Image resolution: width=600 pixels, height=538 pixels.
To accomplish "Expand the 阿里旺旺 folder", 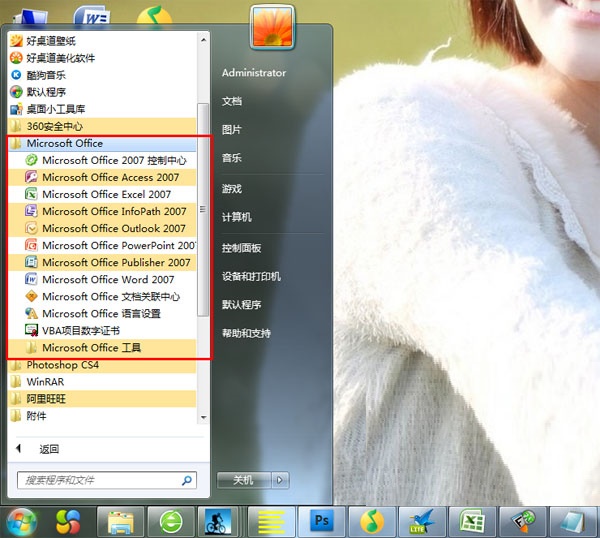I will tap(102, 399).
